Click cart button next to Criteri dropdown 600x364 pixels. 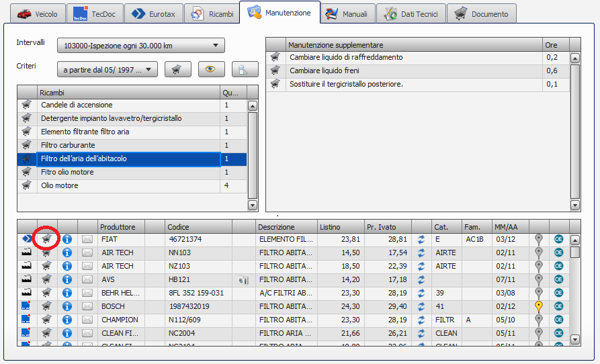pos(177,69)
